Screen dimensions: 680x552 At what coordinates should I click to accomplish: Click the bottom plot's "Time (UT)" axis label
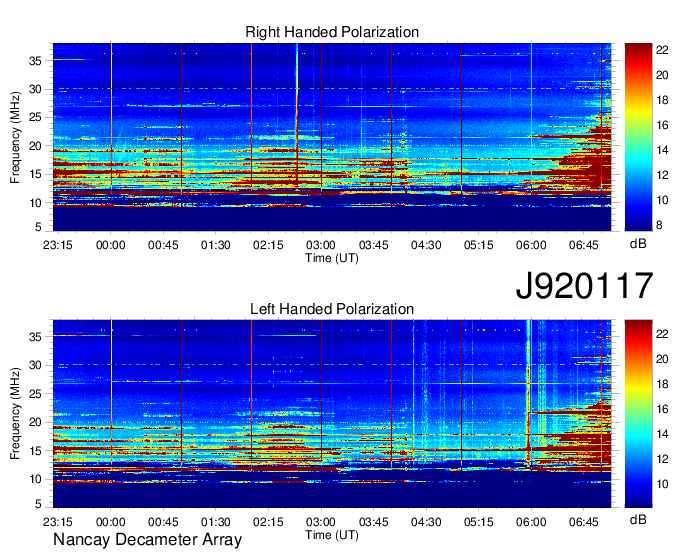click(x=332, y=535)
